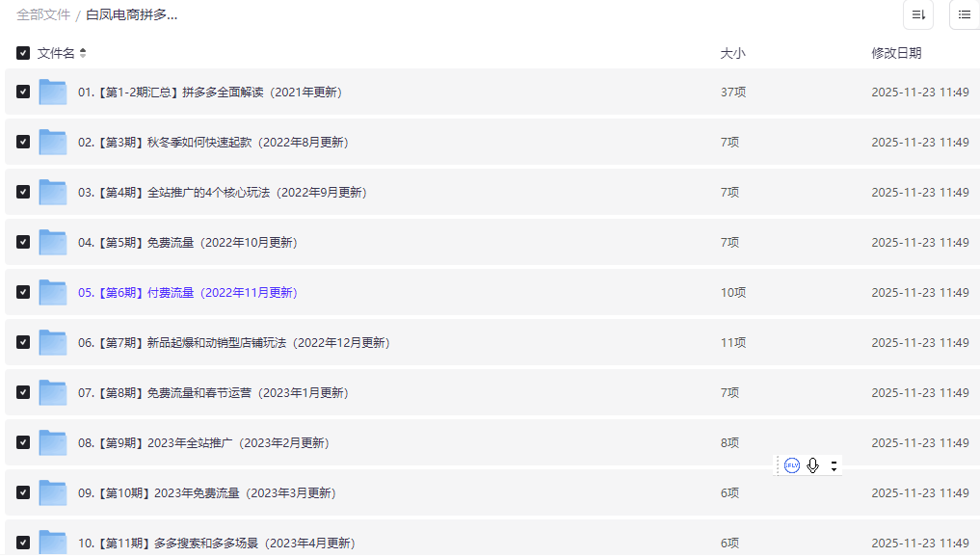Uncheck the 02.【第3期】秋冬季 folder checkbox
The image size is (980, 557).
(x=23, y=143)
